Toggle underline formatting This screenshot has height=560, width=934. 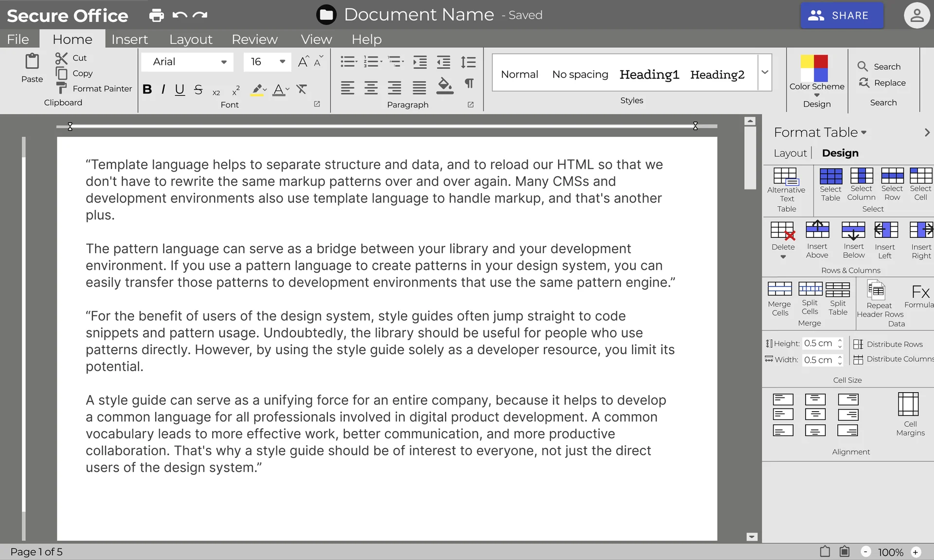point(180,90)
